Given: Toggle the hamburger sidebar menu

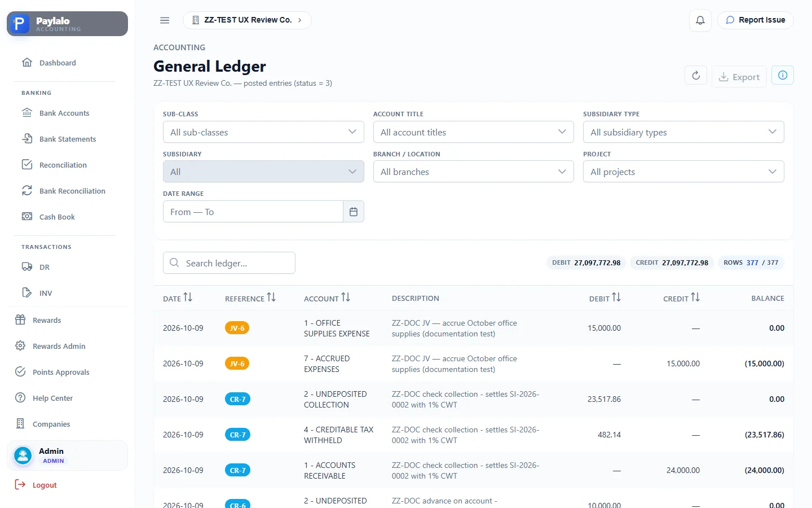Looking at the screenshot, I should (x=165, y=20).
